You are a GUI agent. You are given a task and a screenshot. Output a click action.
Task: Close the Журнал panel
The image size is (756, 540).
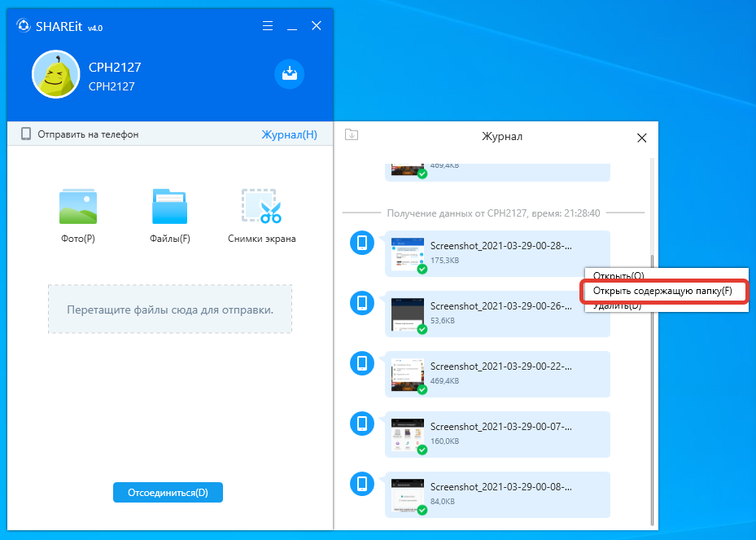[641, 138]
